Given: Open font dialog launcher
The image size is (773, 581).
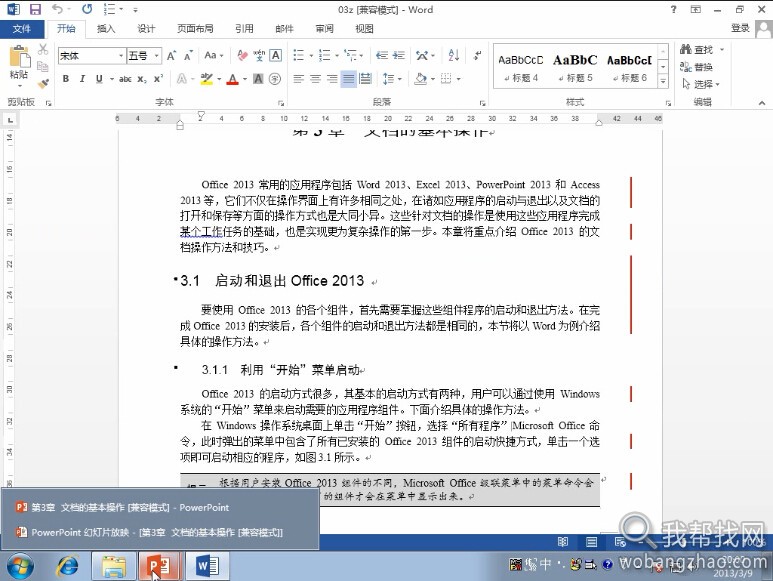Looking at the screenshot, I should 281,103.
